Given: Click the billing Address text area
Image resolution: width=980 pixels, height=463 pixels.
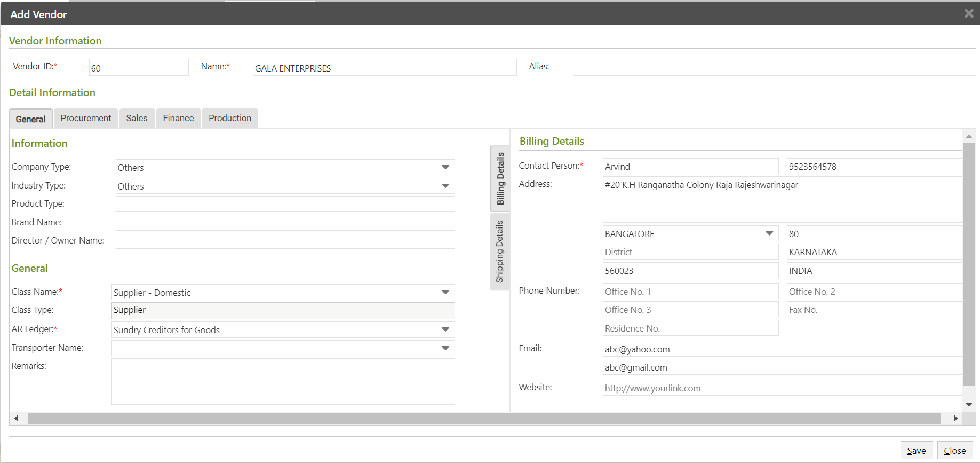Looking at the screenshot, I should [x=783, y=199].
